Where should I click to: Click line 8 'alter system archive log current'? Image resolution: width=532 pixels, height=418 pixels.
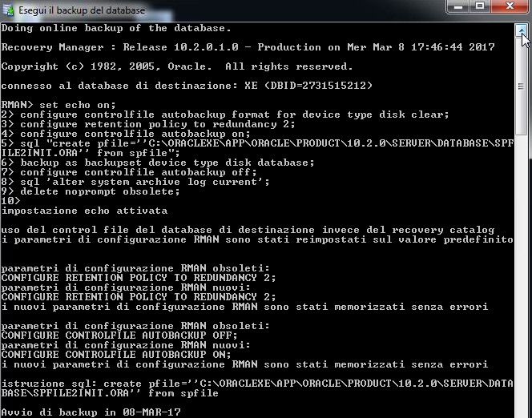pyautogui.click(x=135, y=182)
